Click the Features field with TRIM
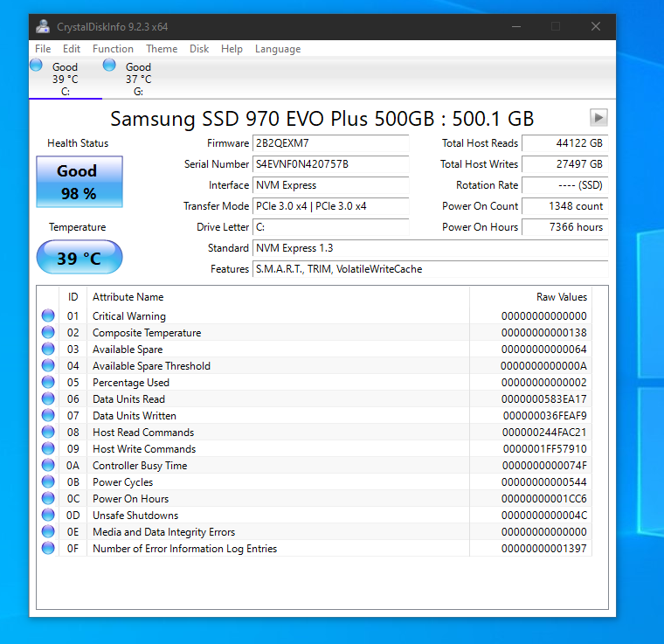The width and height of the screenshot is (664, 644). 430,269
